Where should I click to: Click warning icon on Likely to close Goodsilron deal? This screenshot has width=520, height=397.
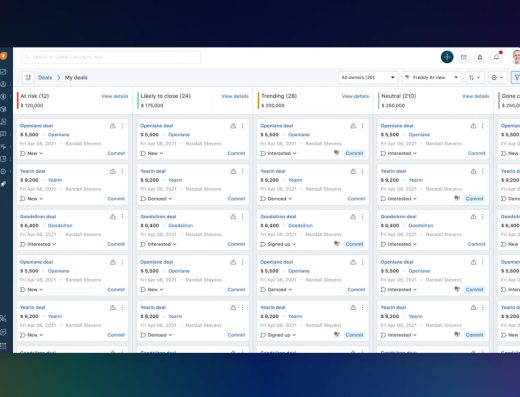tap(233, 217)
